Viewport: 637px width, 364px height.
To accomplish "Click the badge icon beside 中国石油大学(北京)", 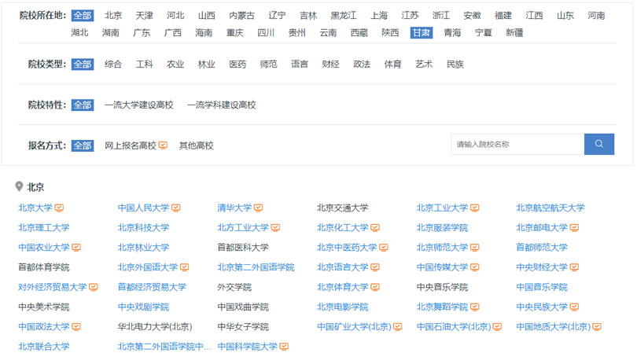I will click(x=497, y=326).
